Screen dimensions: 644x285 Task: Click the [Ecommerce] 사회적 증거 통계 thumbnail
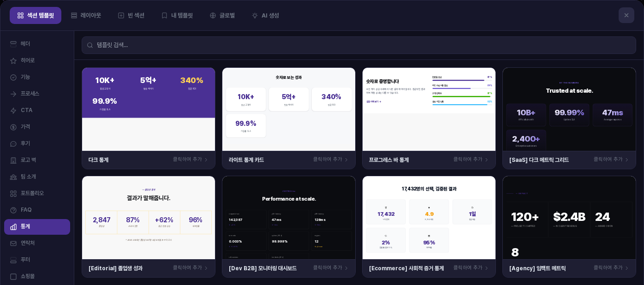click(x=429, y=218)
